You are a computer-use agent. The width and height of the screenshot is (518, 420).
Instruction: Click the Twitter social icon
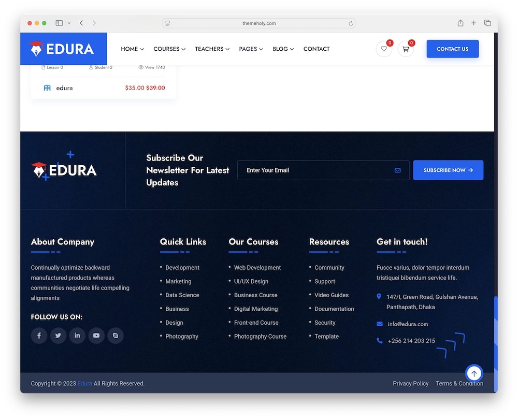tap(58, 336)
